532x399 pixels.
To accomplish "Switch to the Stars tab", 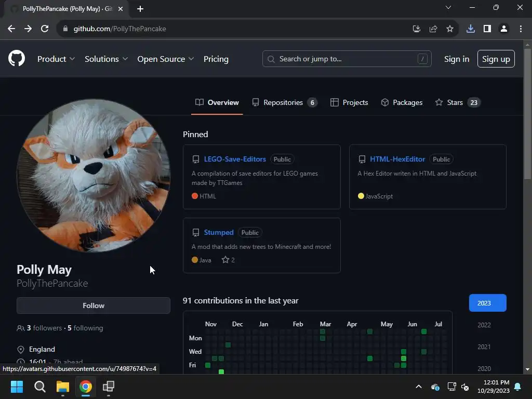I will click(x=458, y=102).
